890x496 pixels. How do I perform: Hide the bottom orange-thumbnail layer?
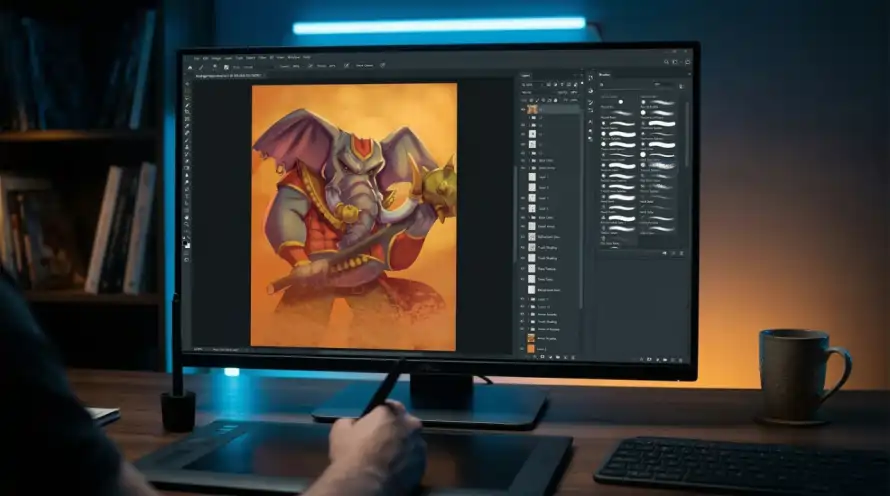pyautogui.click(x=522, y=348)
